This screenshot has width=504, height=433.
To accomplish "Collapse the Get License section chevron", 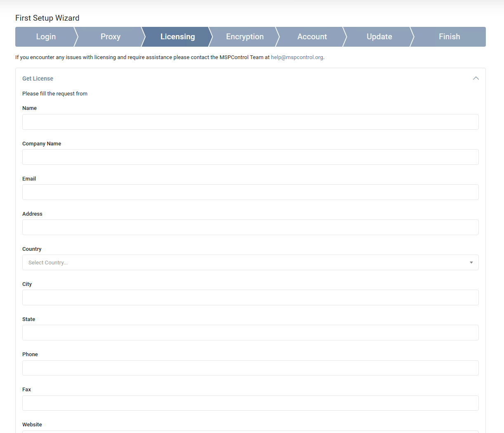I will click(x=476, y=79).
